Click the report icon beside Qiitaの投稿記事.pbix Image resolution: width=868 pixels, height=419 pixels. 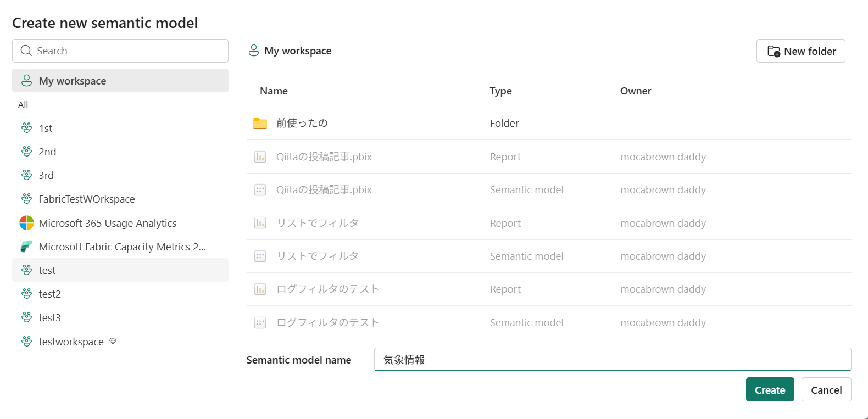(260, 157)
